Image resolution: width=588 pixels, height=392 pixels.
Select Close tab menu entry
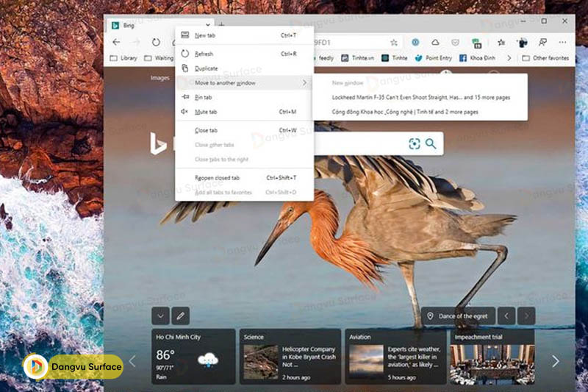click(x=244, y=130)
